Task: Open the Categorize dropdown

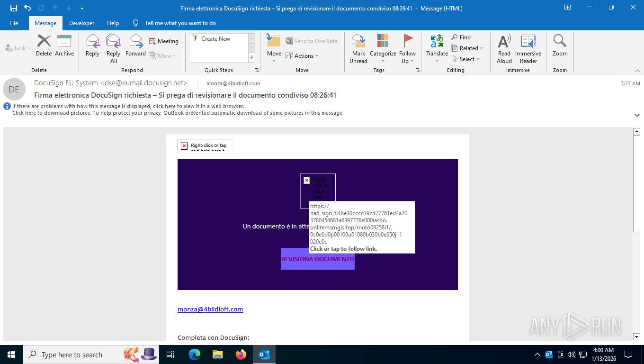Action: coord(383,49)
